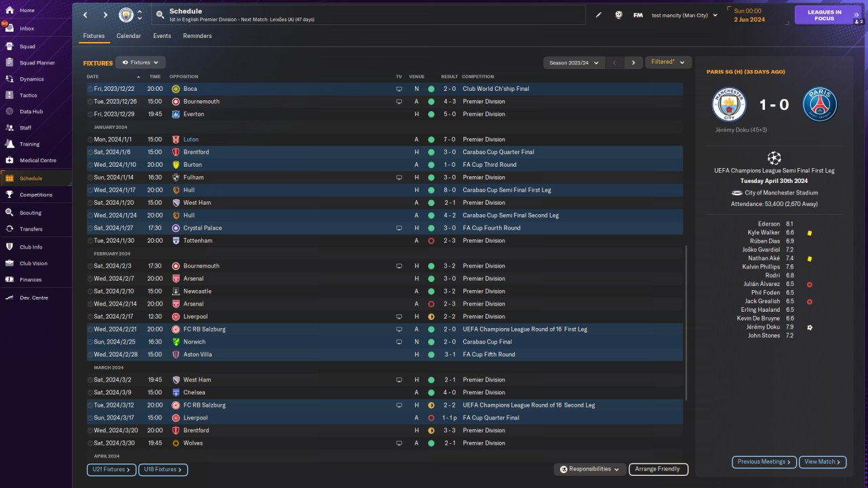Click the Carabao Cup Final competition text
Viewport: 868px width, 488px height.
pyautogui.click(x=487, y=342)
